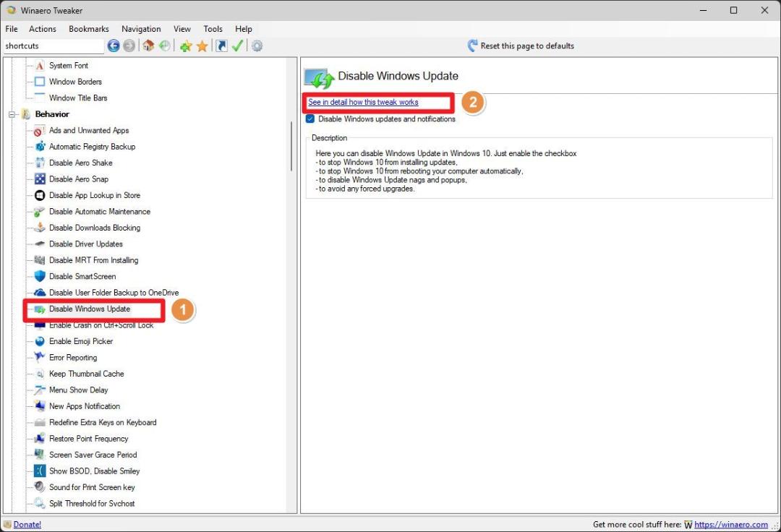Click the Screen Saver Grace Period icon
Viewport: 781px width, 532px height.
[40, 455]
